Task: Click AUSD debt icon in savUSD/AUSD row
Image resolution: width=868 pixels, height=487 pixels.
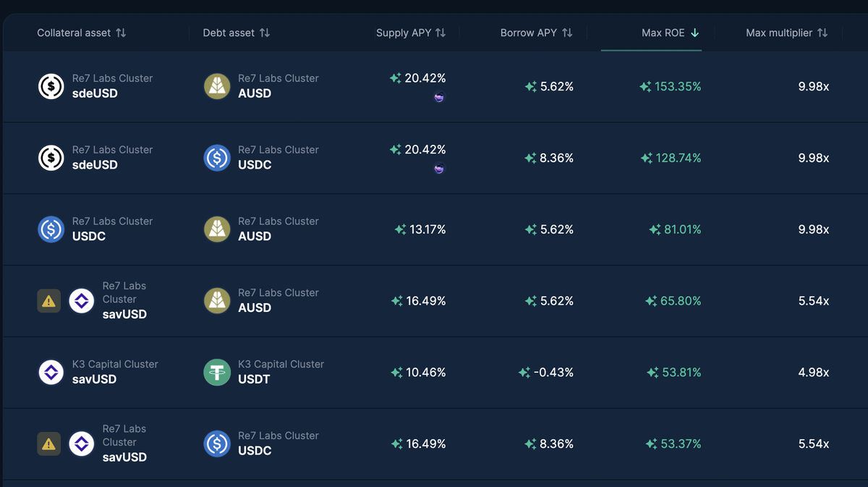Action: pyautogui.click(x=217, y=301)
